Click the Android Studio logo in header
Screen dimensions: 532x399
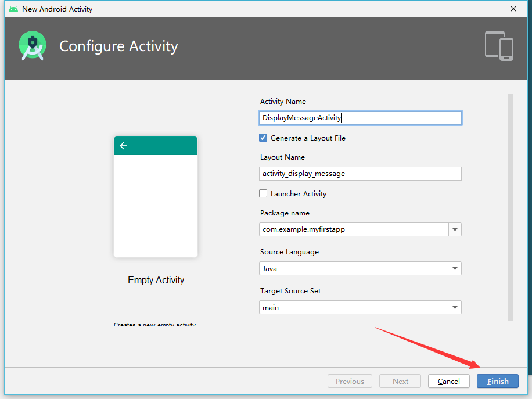pyautogui.click(x=33, y=46)
